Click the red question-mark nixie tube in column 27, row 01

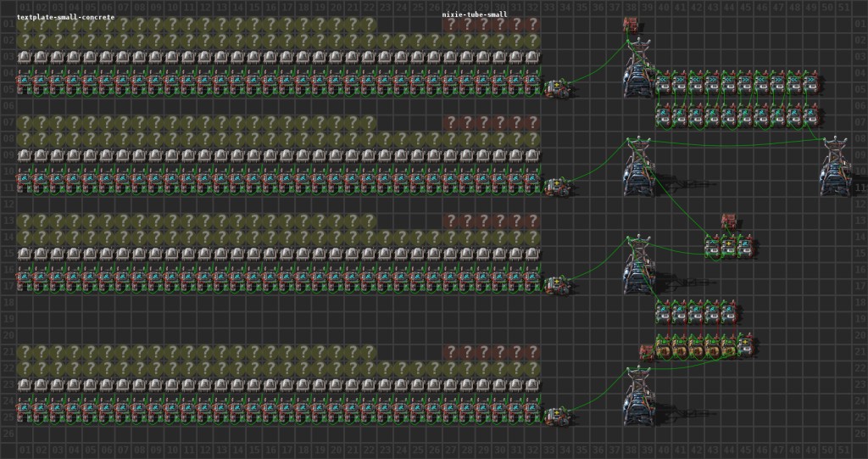(x=450, y=25)
